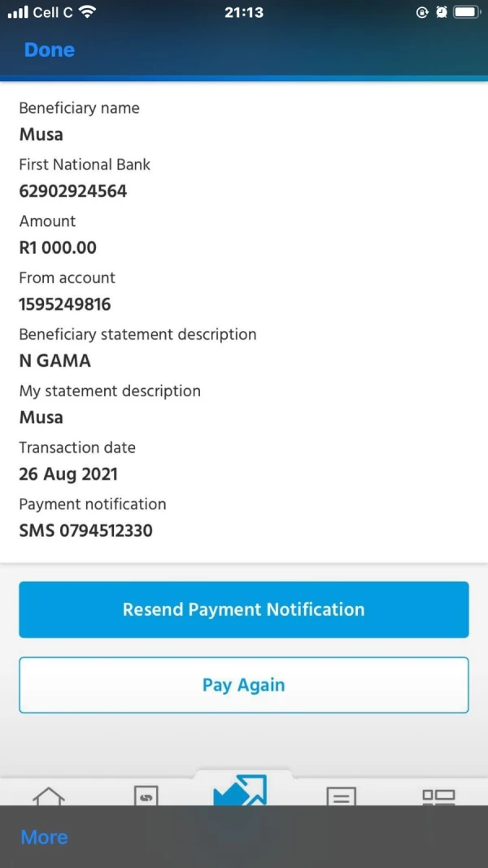
Task: Tap the alarm clock status icon
Action: (x=442, y=12)
